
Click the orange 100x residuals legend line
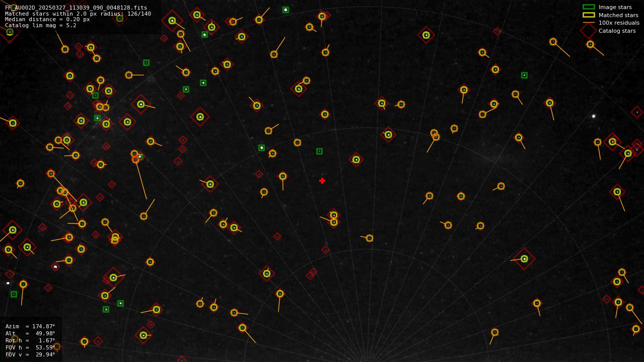(589, 23)
